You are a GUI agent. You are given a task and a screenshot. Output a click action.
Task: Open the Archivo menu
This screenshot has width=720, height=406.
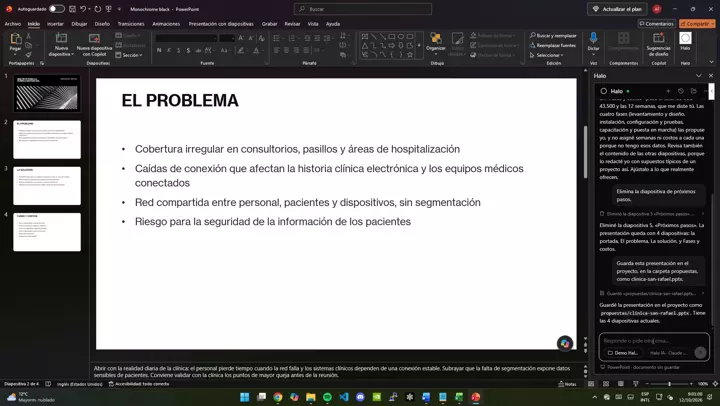click(13, 24)
